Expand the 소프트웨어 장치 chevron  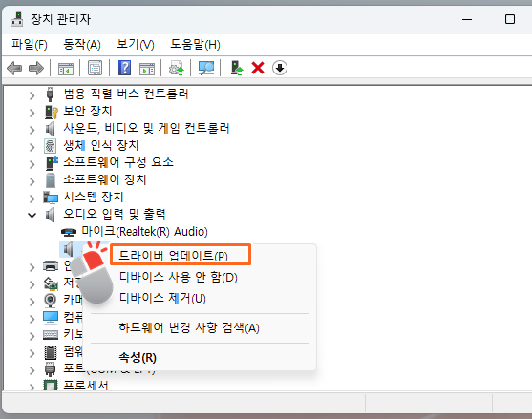(32, 181)
